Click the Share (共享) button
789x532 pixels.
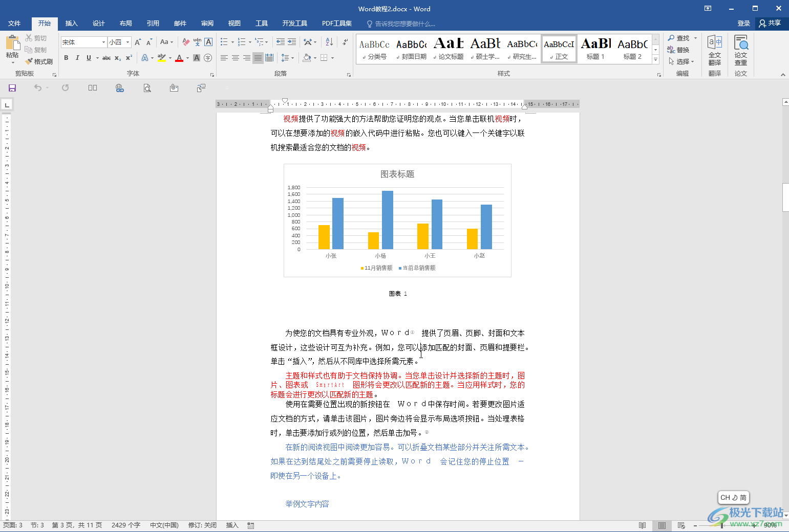[x=770, y=23]
